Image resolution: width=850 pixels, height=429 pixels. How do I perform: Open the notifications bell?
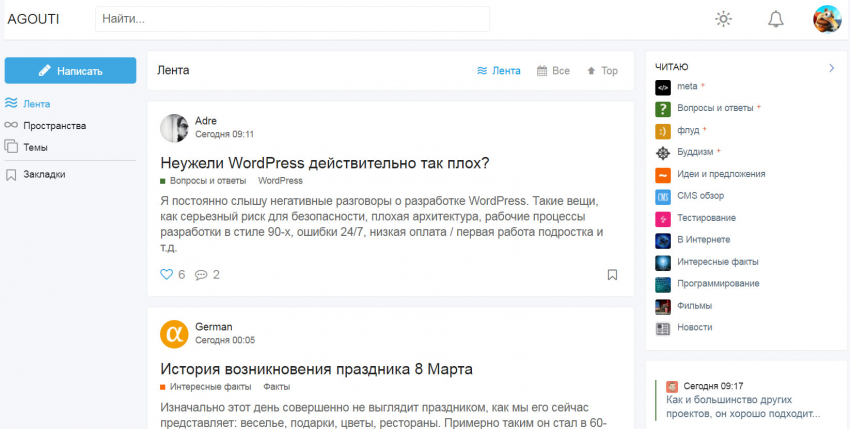click(x=775, y=19)
